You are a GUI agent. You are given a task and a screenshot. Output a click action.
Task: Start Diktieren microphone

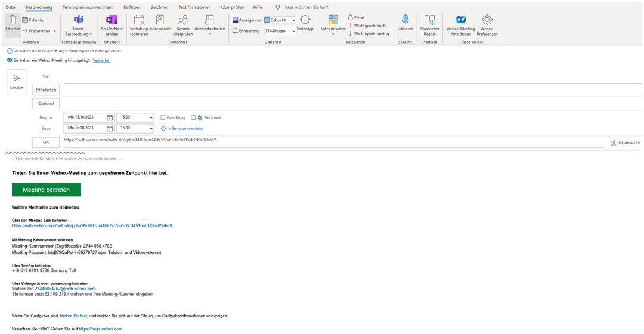point(405,20)
